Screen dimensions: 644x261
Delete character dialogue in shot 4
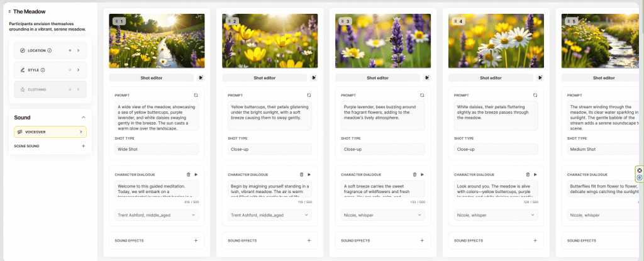[x=527, y=174]
